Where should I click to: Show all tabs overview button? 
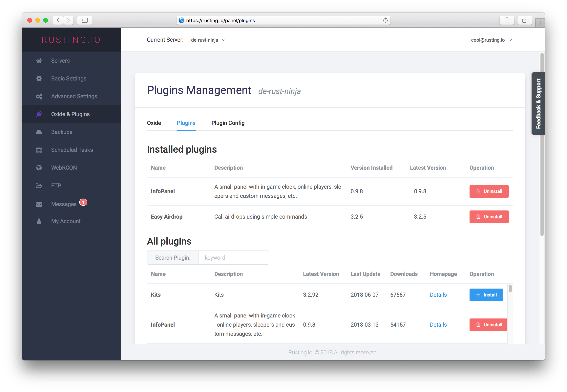pos(525,20)
